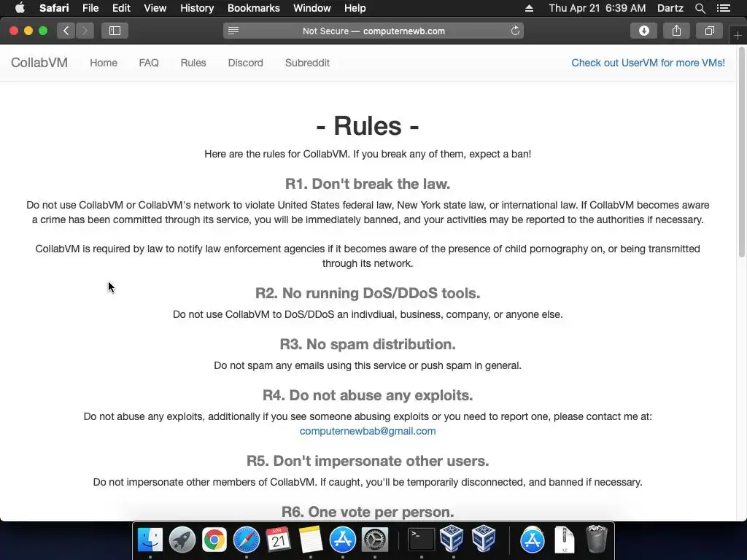This screenshot has height=560, width=747.
Task: Click Safari compass icon in dock
Action: pos(247,540)
